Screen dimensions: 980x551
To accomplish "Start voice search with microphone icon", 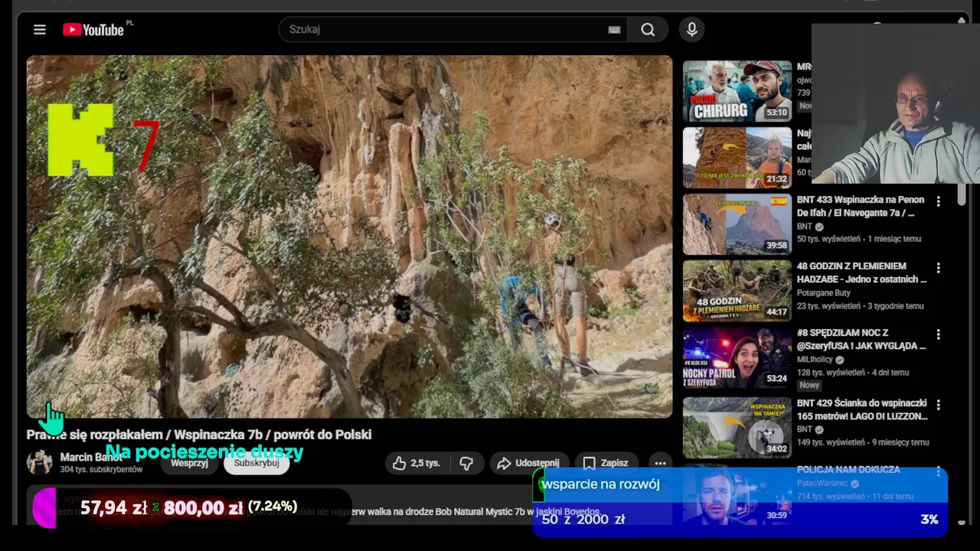I will [692, 30].
